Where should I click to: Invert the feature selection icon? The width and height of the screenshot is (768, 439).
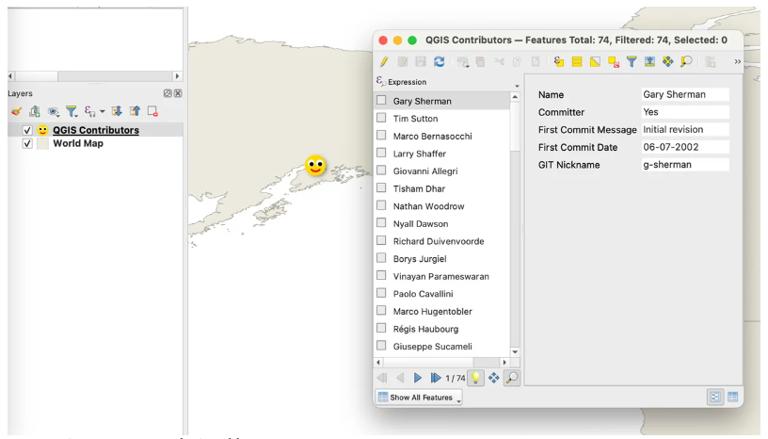595,62
